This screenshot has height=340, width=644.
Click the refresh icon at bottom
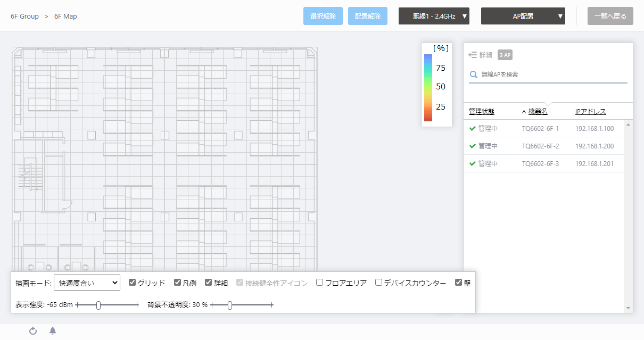tap(33, 331)
